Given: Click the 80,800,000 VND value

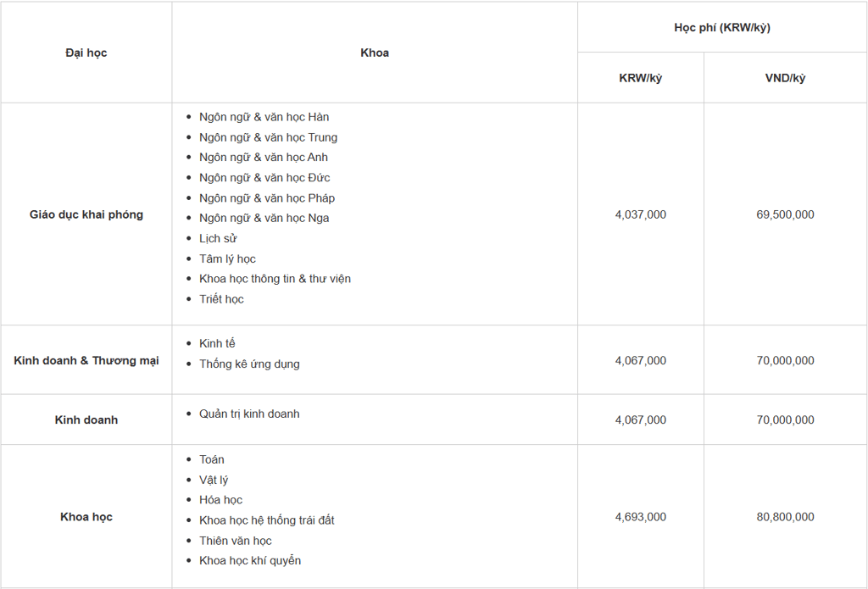Looking at the screenshot, I should (785, 517).
